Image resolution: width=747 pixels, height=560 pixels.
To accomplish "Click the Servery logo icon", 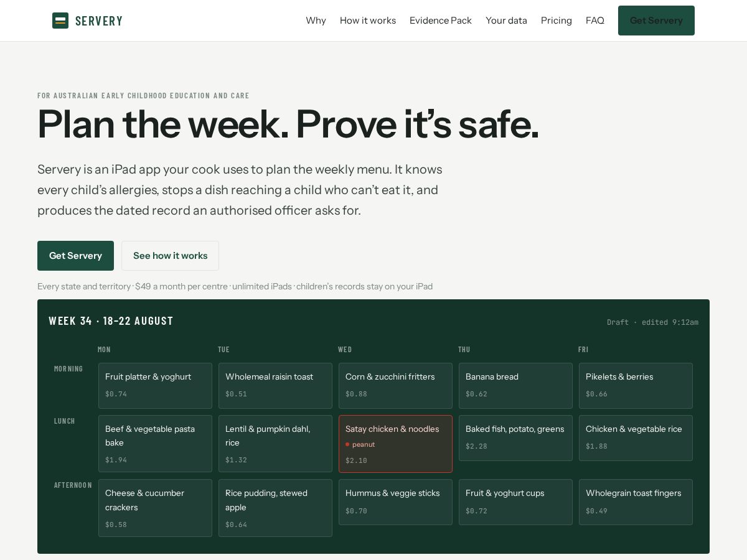I will click(60, 21).
